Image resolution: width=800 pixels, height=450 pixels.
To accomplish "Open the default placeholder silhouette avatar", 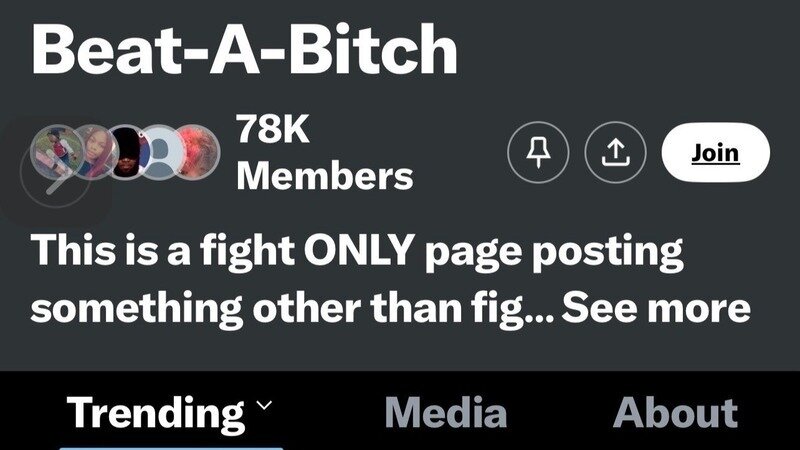I will pos(161,152).
